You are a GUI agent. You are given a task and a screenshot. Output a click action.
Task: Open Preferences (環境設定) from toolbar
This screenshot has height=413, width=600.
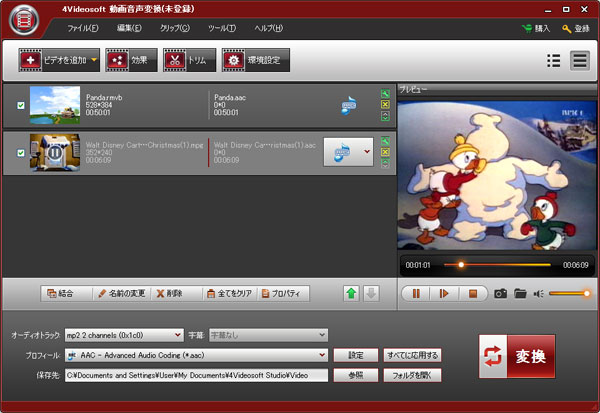(x=256, y=60)
